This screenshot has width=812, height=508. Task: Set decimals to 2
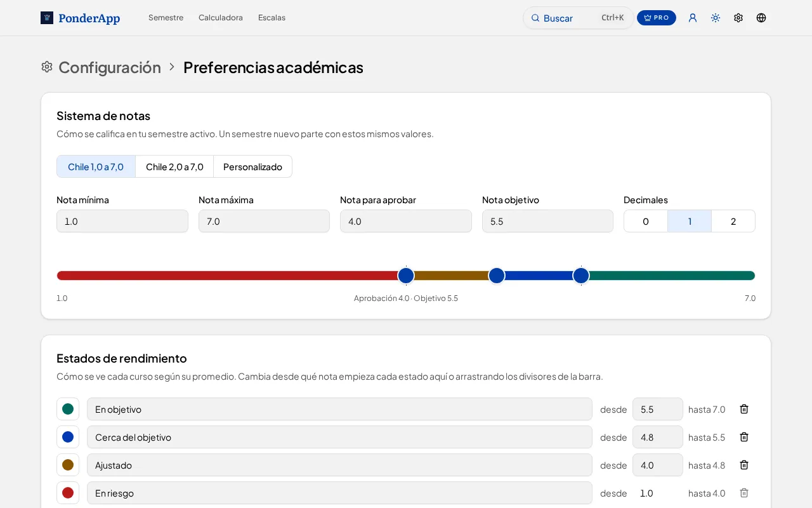733,221
